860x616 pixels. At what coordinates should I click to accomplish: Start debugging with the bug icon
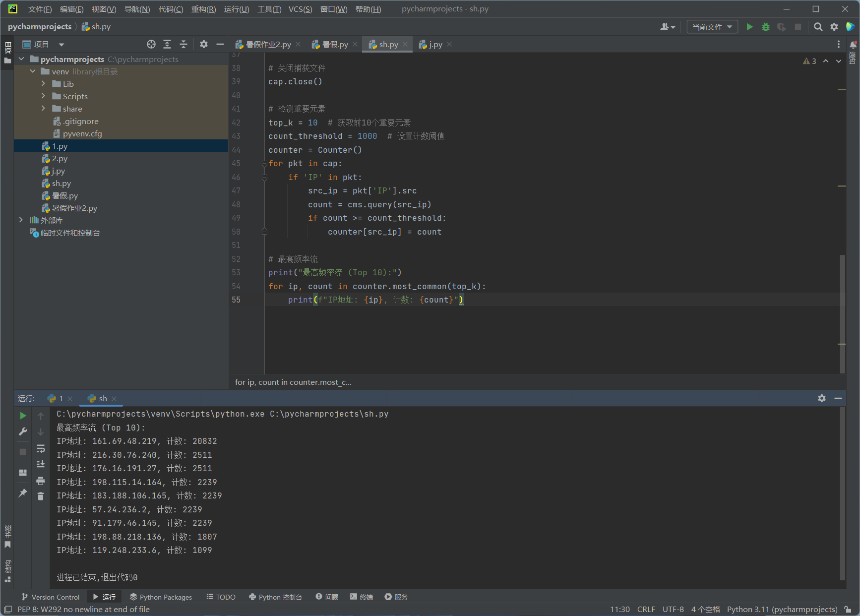[x=766, y=27]
